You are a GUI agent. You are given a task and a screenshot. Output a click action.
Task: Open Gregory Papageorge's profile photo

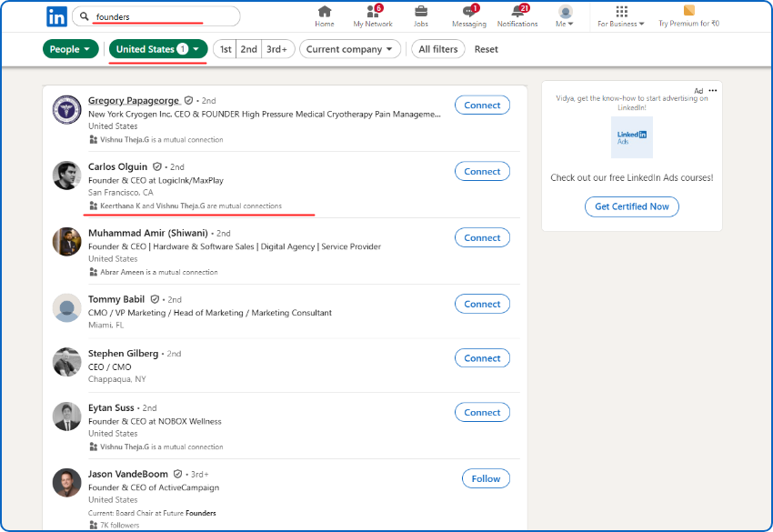pyautogui.click(x=66, y=109)
